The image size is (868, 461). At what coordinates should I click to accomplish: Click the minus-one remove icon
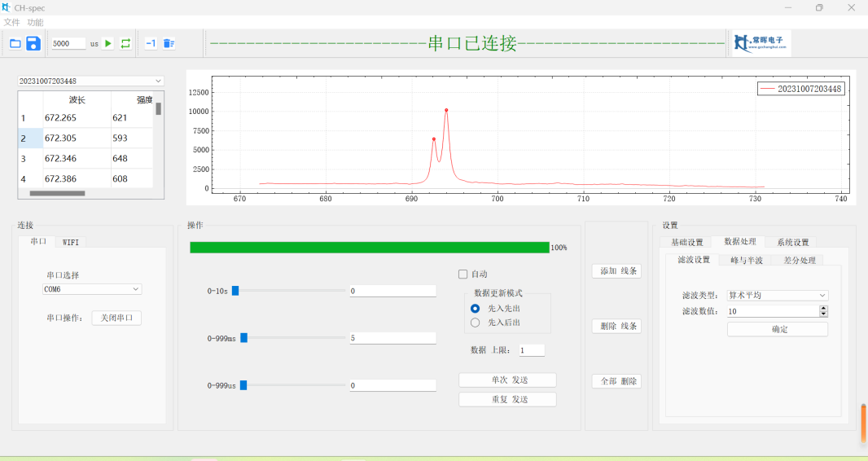(151, 43)
